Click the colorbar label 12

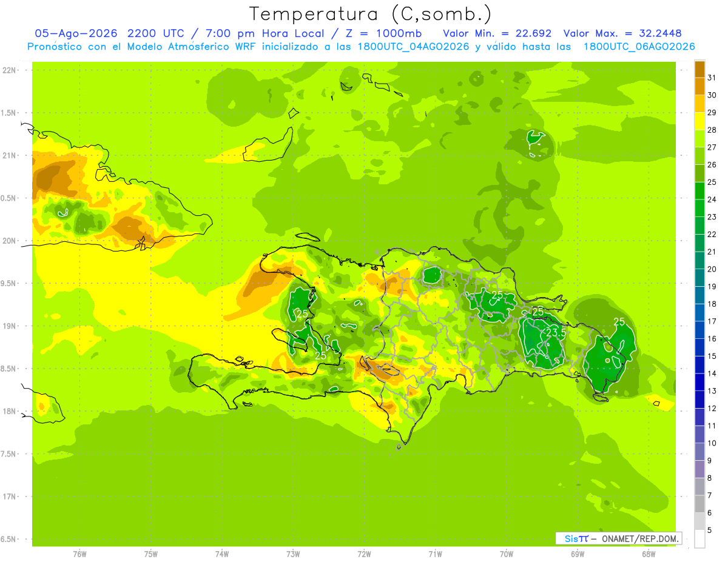click(x=712, y=409)
